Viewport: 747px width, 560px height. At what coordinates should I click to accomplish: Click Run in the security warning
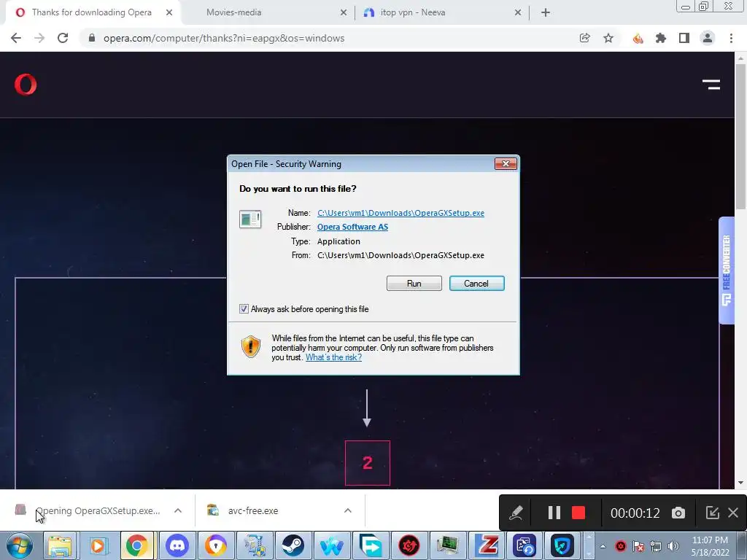point(414,284)
